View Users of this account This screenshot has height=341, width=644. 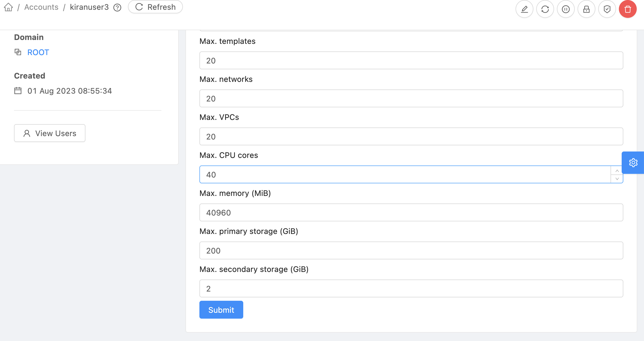[x=49, y=133]
